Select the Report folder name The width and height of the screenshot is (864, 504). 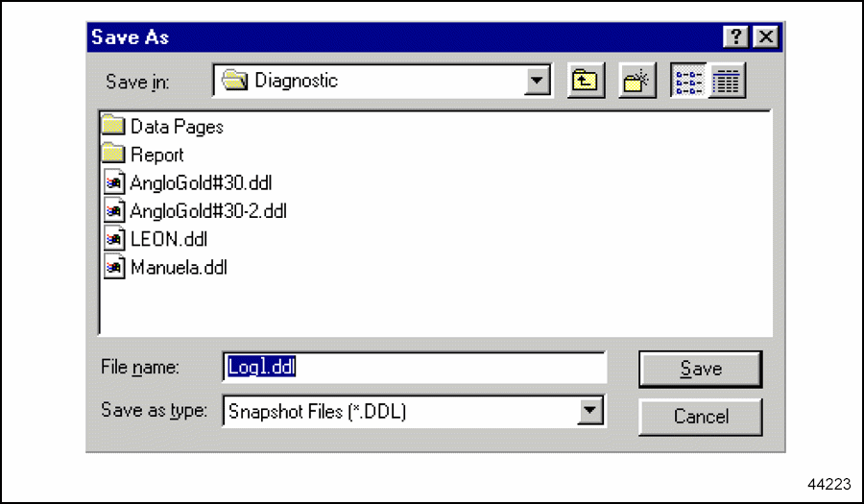point(157,155)
